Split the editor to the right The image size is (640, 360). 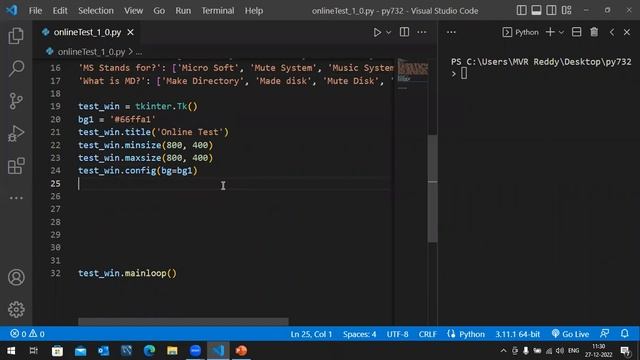404,32
